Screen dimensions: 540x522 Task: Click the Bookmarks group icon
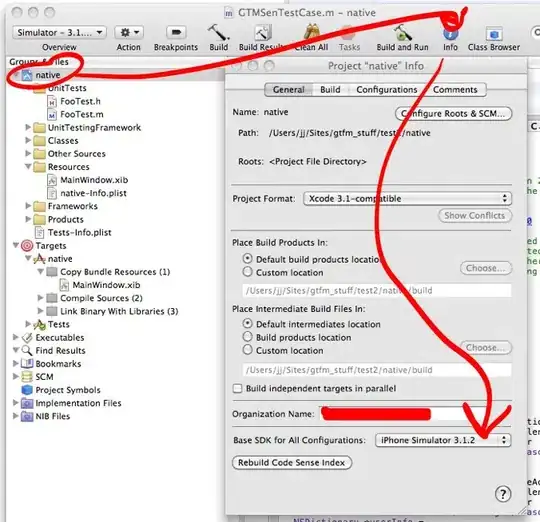pos(27,364)
